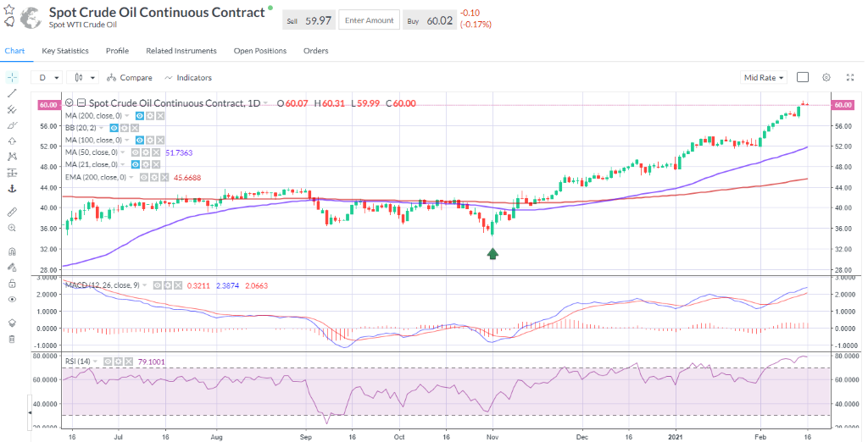Enter fullscreen chart mode
Screen dimensions: 868x442
(x=849, y=77)
